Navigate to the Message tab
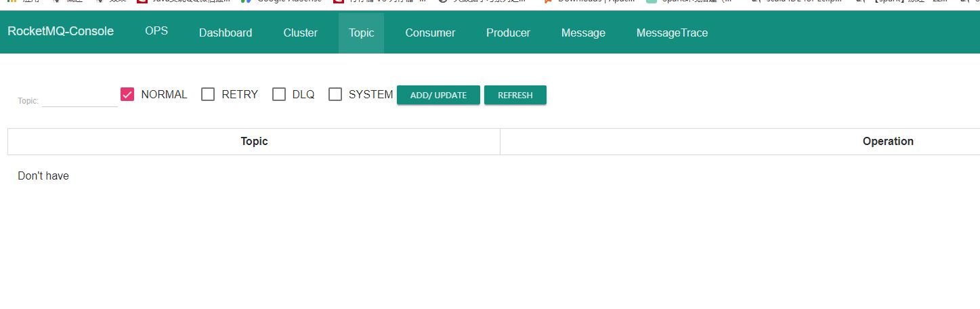 click(x=583, y=33)
